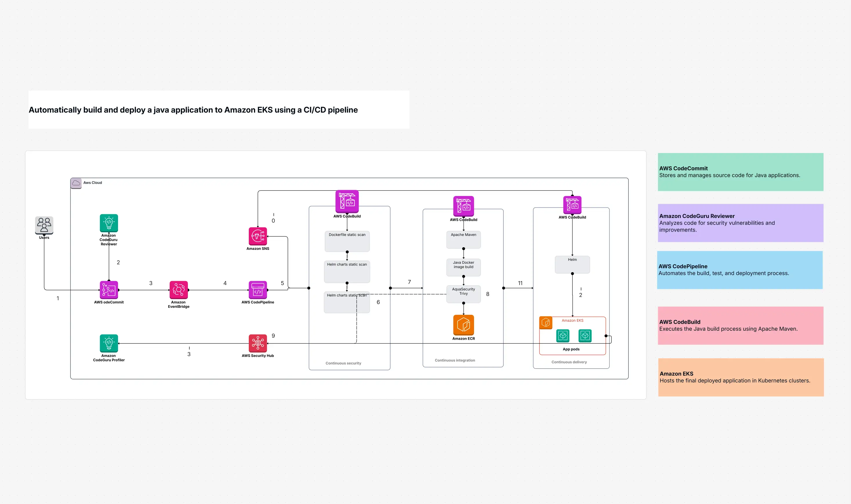
Task: Click the Amazon EventBridge icon
Action: (179, 290)
